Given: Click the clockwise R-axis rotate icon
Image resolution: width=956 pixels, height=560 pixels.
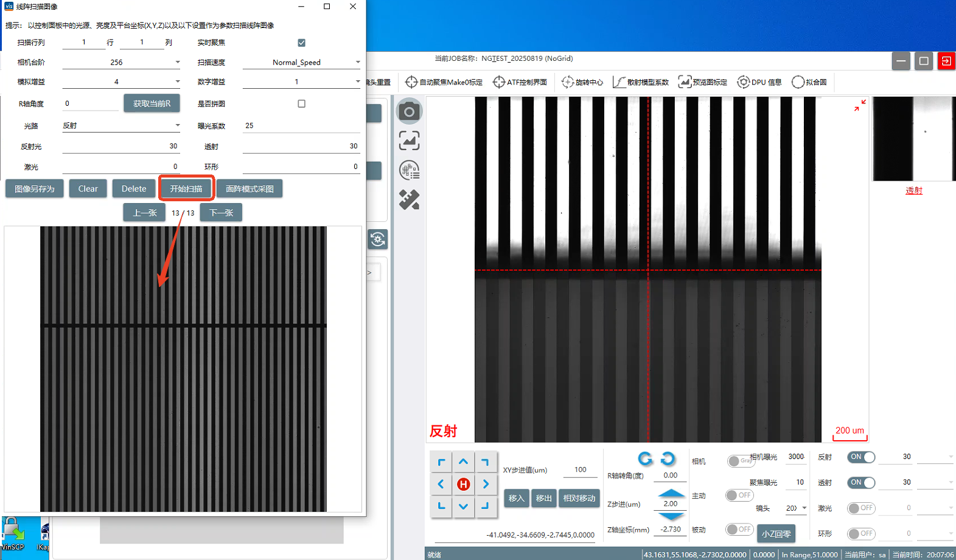Looking at the screenshot, I should click(x=668, y=458).
